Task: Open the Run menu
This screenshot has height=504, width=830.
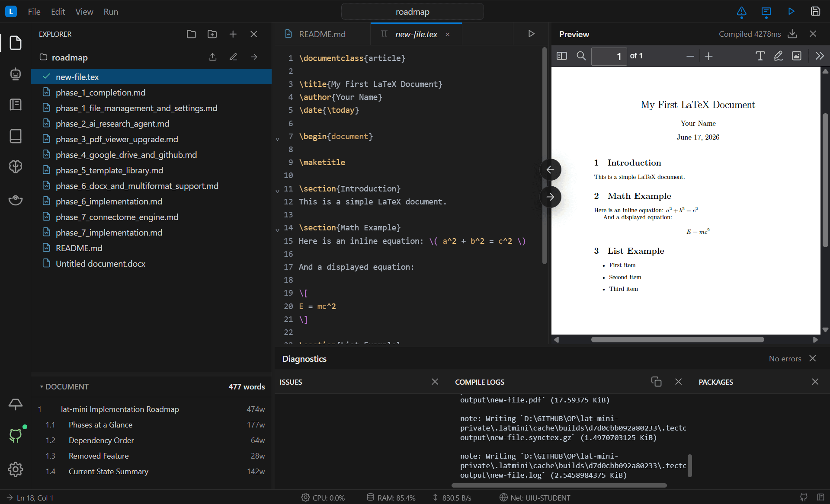Action: pos(111,12)
